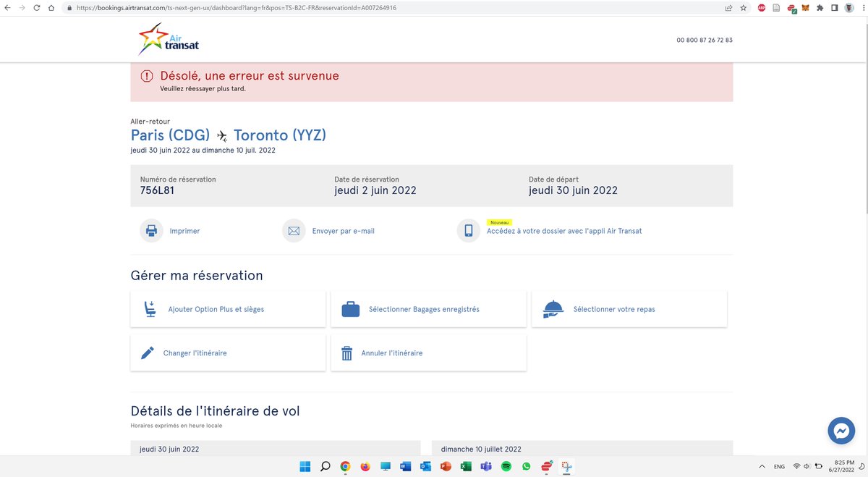Image resolution: width=868 pixels, height=477 pixels.
Task: Choose Sélectionner Bagages enregistrés
Action: (x=428, y=309)
